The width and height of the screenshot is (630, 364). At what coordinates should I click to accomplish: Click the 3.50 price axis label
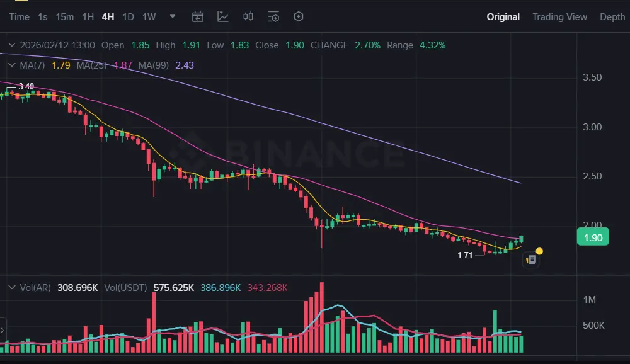(592, 77)
